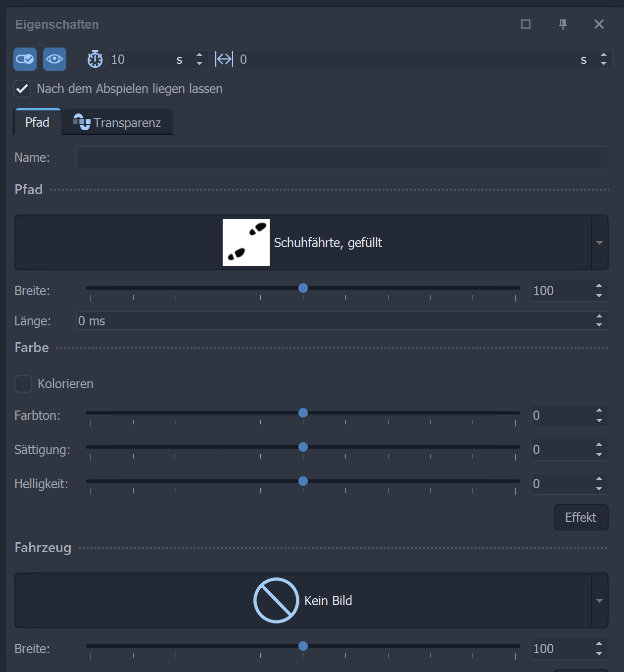This screenshot has height=672, width=624.
Task: Click the Effekt button
Action: [580, 517]
